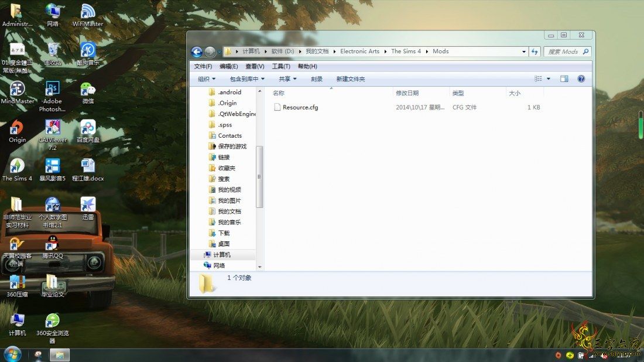
Task: Open the 回收站 recycle bin icon
Action: 53,54
